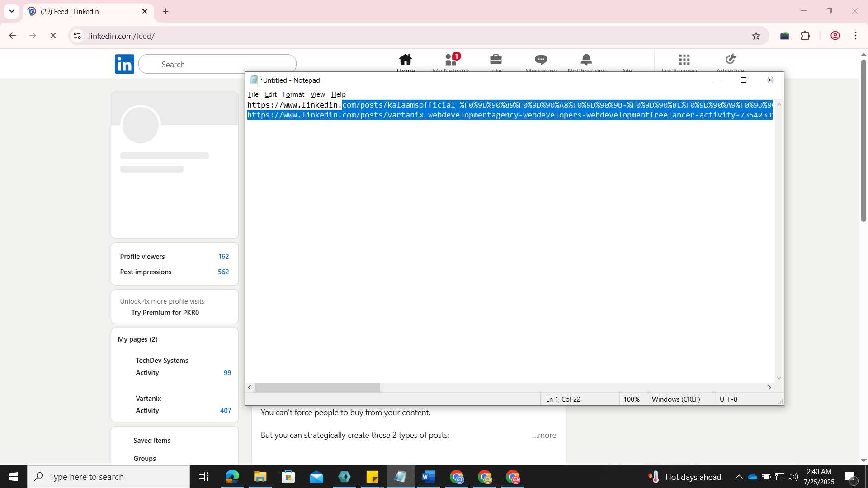The image size is (868, 488).
Task: Open TechDev Systems Activity count 99
Action: point(227,372)
